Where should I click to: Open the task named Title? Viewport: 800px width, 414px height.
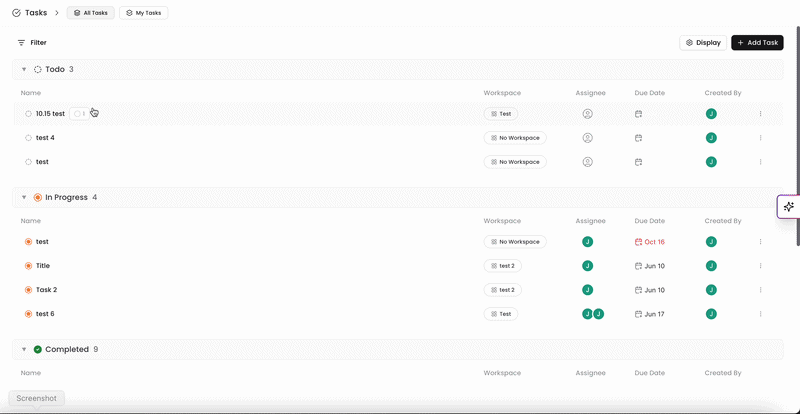point(43,266)
